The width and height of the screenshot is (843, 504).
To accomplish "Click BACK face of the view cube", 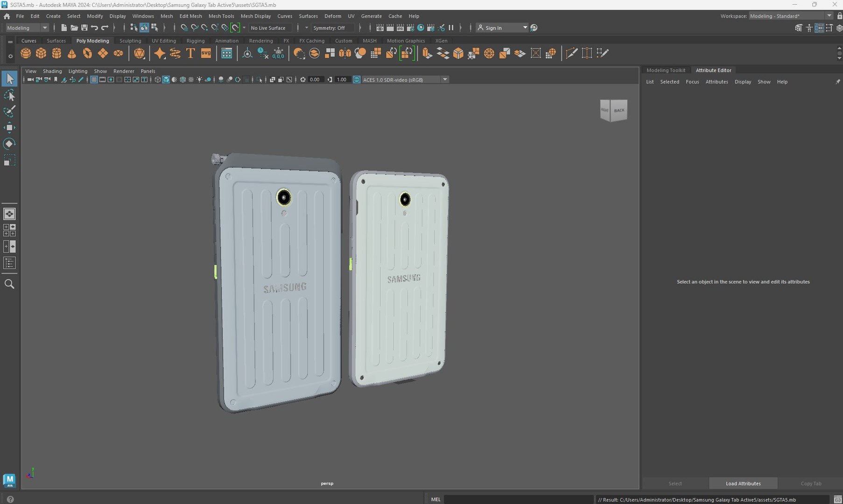I will [619, 110].
